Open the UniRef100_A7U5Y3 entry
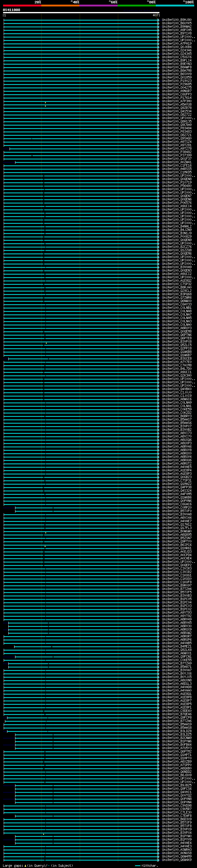 [177, 748]
